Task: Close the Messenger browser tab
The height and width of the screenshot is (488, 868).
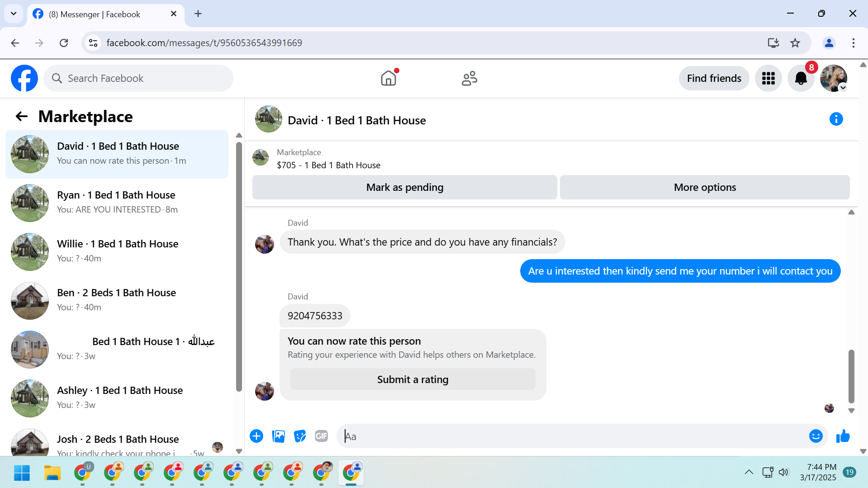Action: (x=174, y=14)
